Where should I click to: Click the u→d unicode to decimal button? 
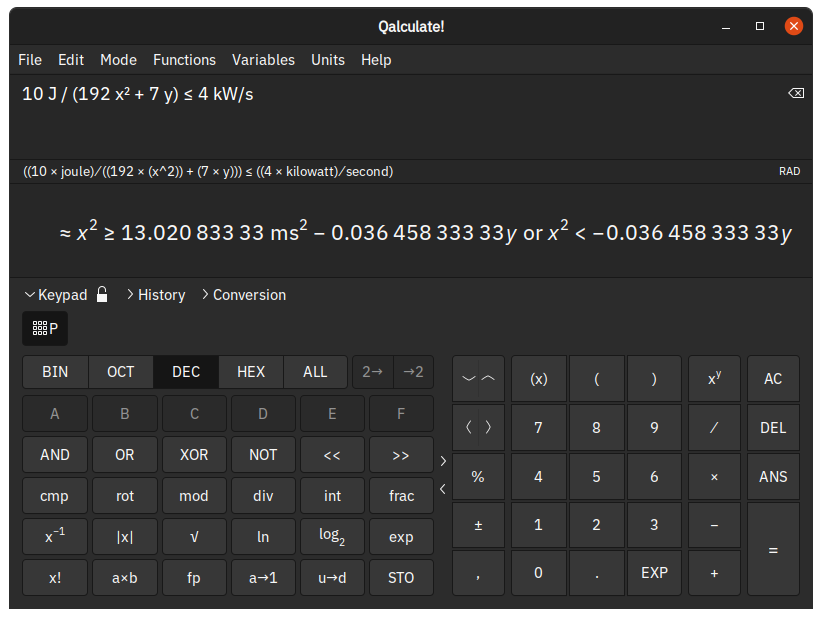click(x=332, y=577)
